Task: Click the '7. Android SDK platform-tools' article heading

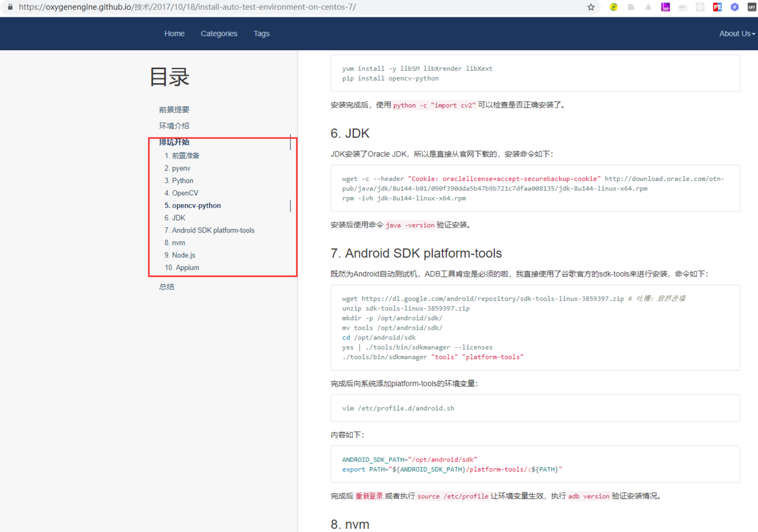Action: pos(416,253)
